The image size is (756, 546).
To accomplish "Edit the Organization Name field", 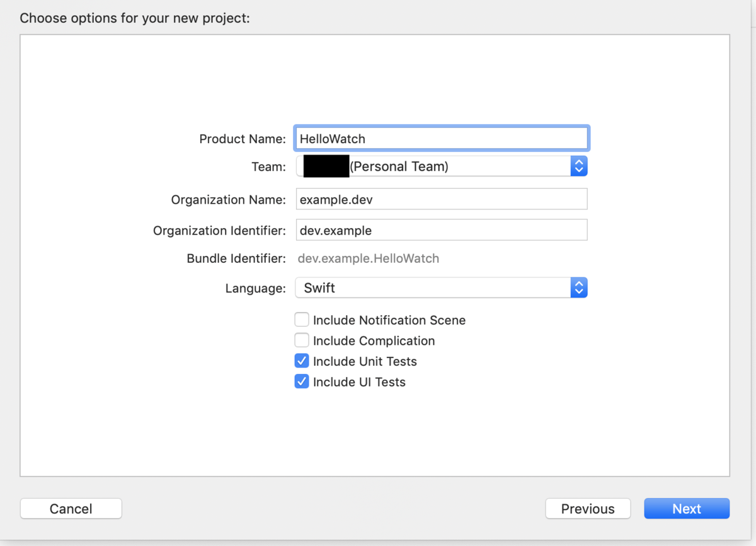I will point(441,199).
